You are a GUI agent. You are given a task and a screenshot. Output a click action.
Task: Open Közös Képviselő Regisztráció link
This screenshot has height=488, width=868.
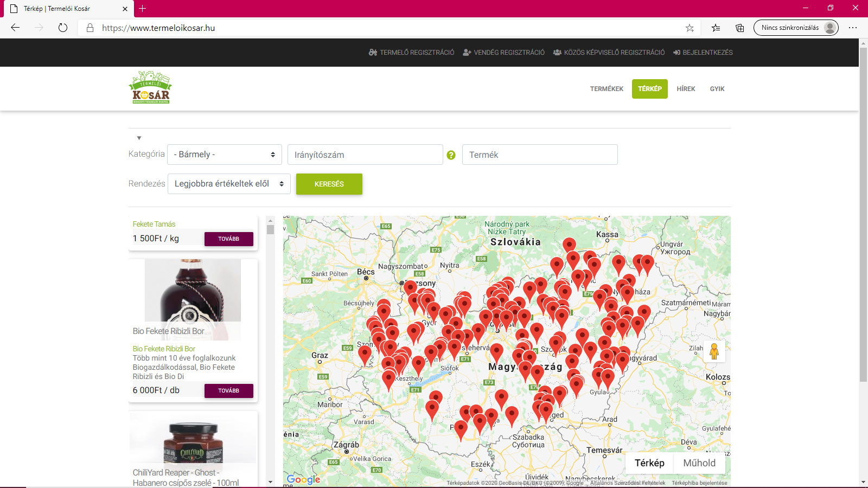pyautogui.click(x=609, y=53)
